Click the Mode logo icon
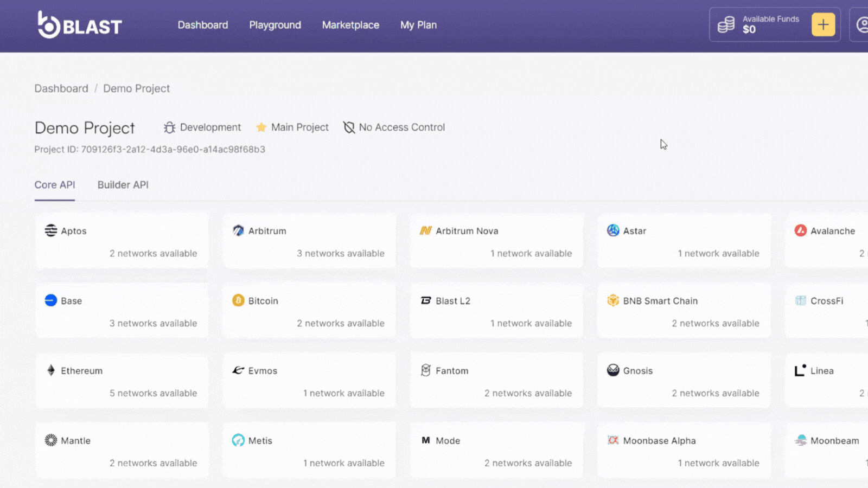This screenshot has height=488, width=868. (x=426, y=440)
